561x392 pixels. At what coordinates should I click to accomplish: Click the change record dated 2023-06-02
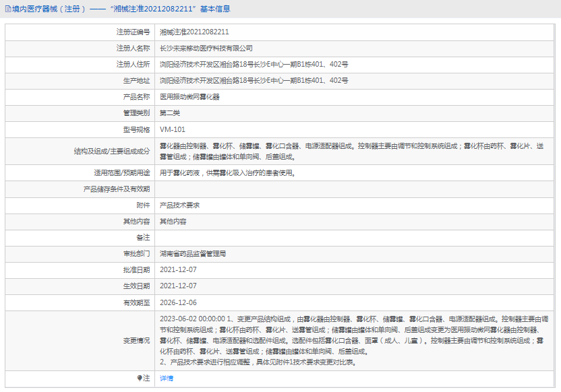click(354, 341)
